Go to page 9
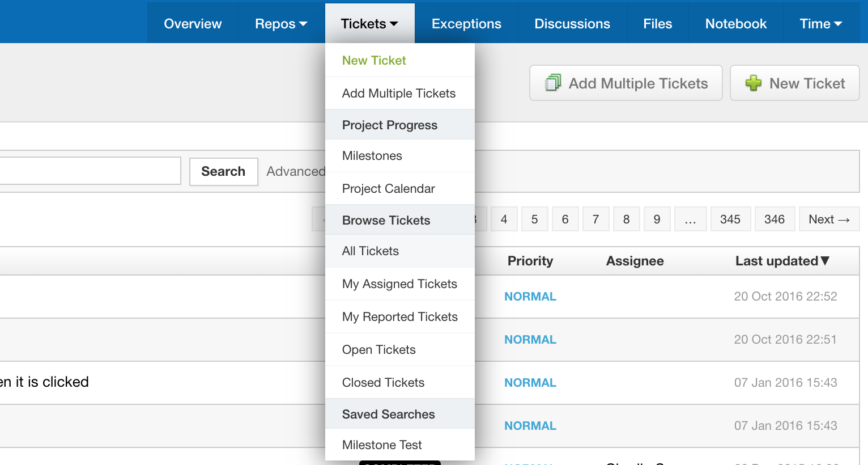Screen dimensions: 868x465 pyautogui.click(x=657, y=219)
